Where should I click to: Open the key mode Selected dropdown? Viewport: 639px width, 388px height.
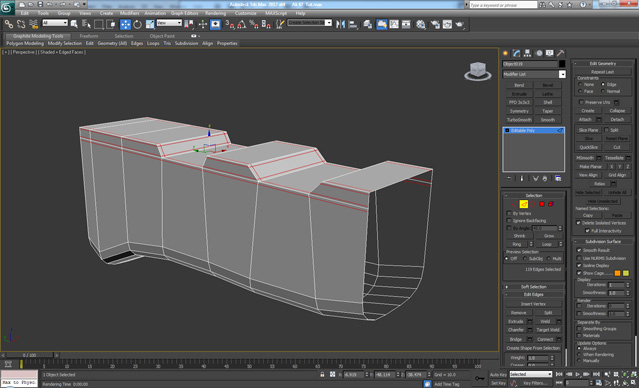[531, 374]
